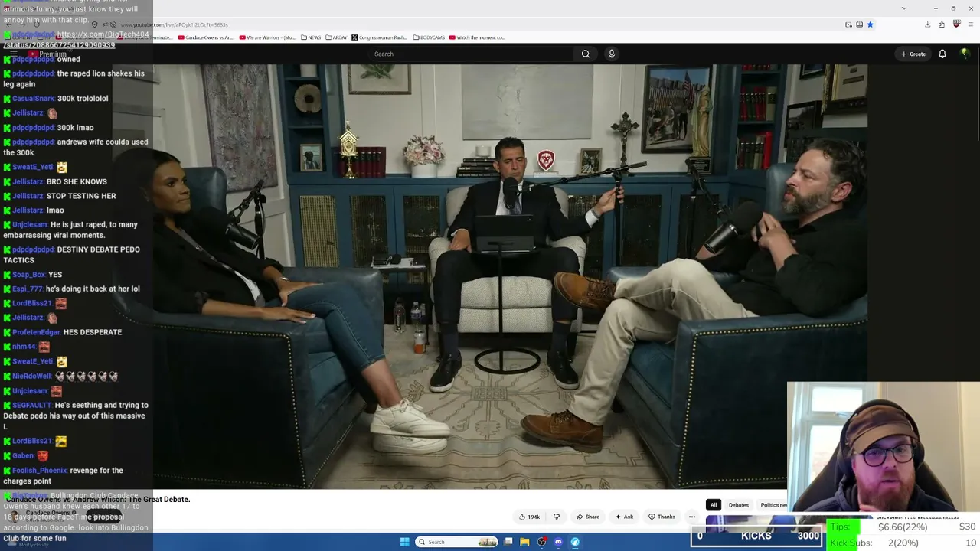Click the streamer webcam overlay
980x551 pixels.
click(884, 447)
